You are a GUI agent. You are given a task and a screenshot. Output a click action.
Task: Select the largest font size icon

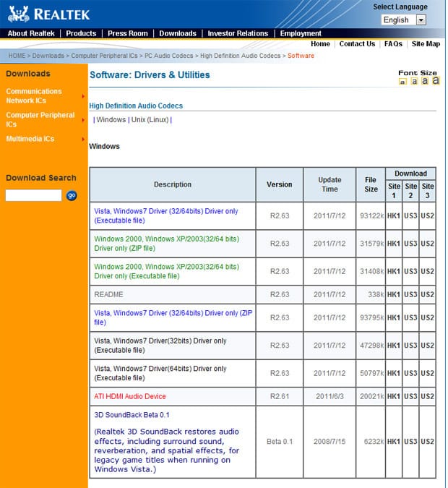click(x=436, y=80)
